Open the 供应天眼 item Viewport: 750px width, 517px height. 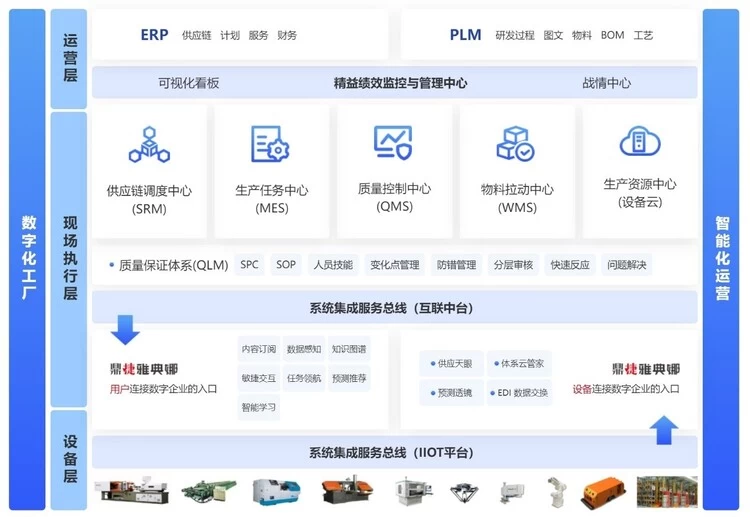click(454, 364)
